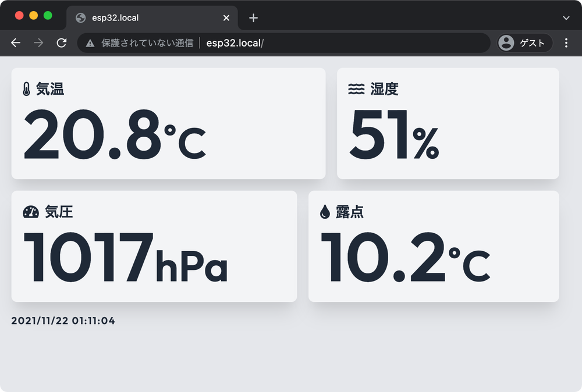Open the tab search chevron at top right
Screen dimensions: 582x392
coord(566,17)
